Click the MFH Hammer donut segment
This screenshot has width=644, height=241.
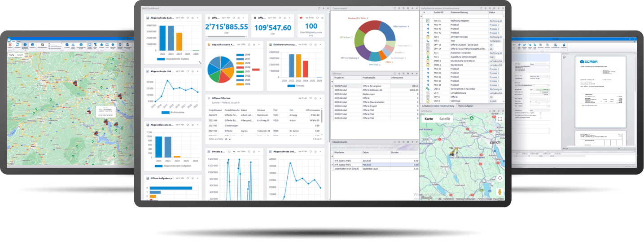pos(387,31)
